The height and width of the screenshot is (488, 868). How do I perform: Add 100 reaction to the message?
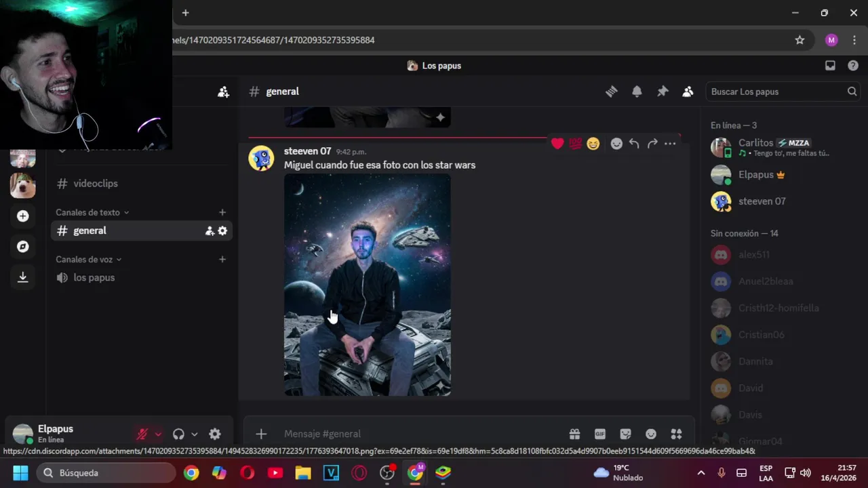(575, 144)
